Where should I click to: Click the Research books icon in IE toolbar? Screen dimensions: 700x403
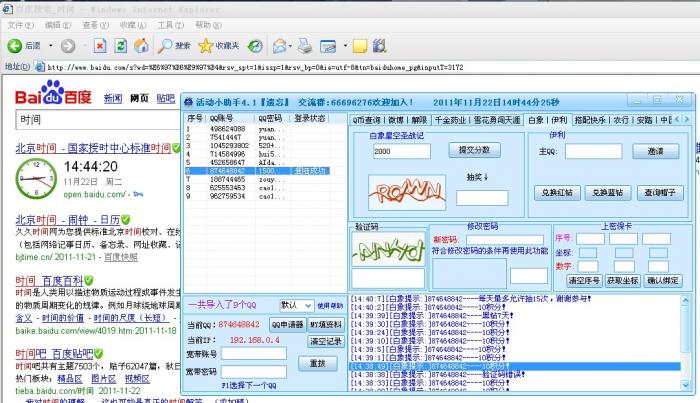coord(379,46)
